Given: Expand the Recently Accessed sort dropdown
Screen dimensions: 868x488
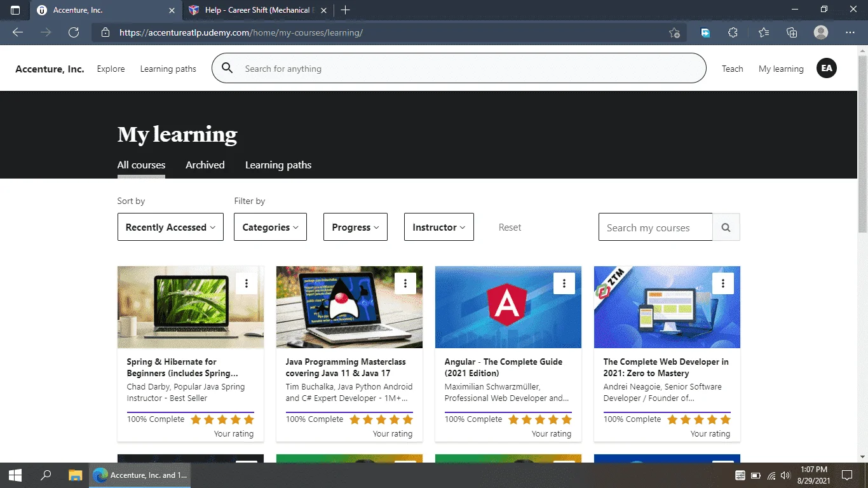Looking at the screenshot, I should pyautogui.click(x=170, y=227).
